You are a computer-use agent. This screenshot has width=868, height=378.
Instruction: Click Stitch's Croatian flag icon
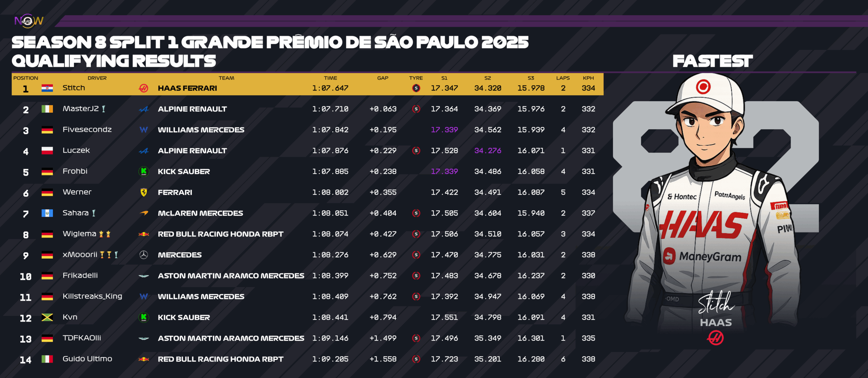47,88
